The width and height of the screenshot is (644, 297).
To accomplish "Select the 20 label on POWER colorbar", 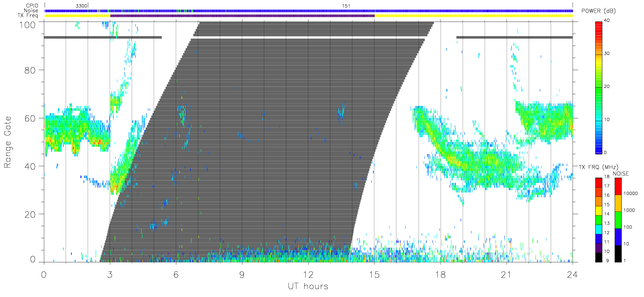I will 608,86.
